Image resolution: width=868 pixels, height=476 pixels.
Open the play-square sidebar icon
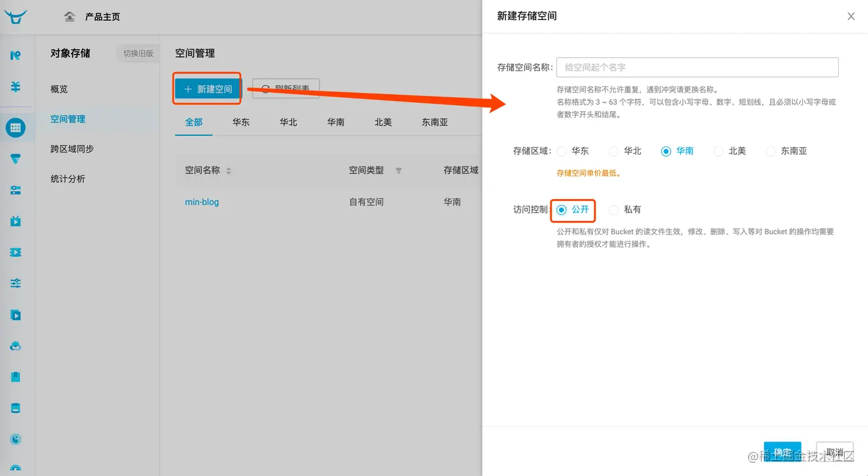[15, 315]
